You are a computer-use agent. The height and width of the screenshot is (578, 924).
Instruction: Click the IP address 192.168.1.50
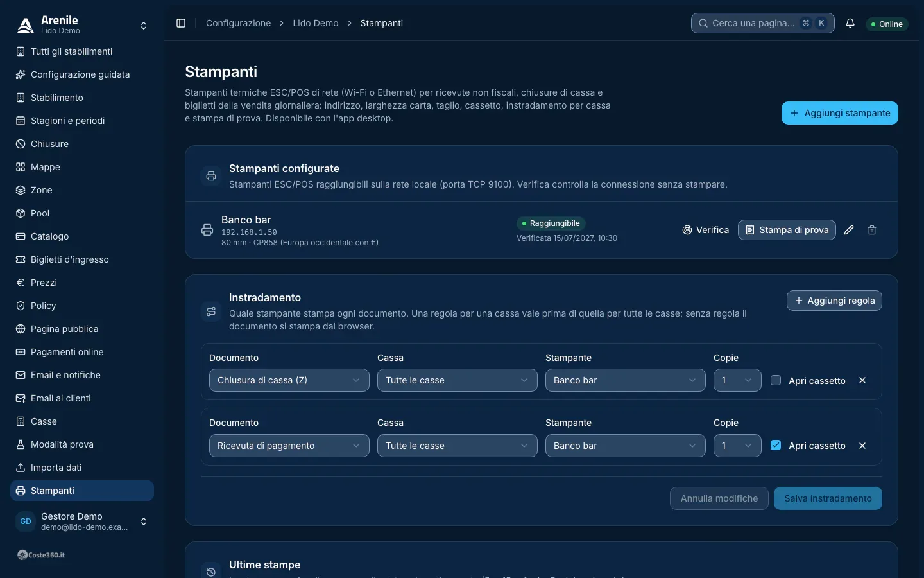(249, 232)
